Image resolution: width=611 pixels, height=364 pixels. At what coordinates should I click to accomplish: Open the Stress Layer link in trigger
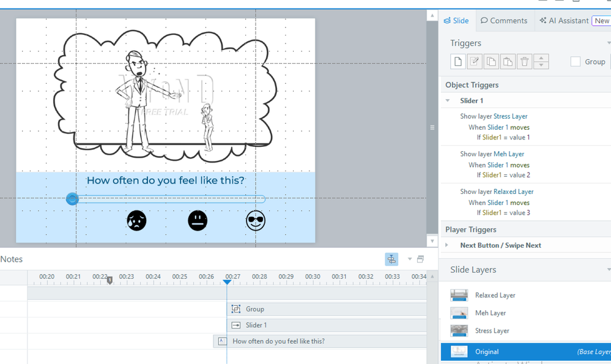tap(510, 116)
